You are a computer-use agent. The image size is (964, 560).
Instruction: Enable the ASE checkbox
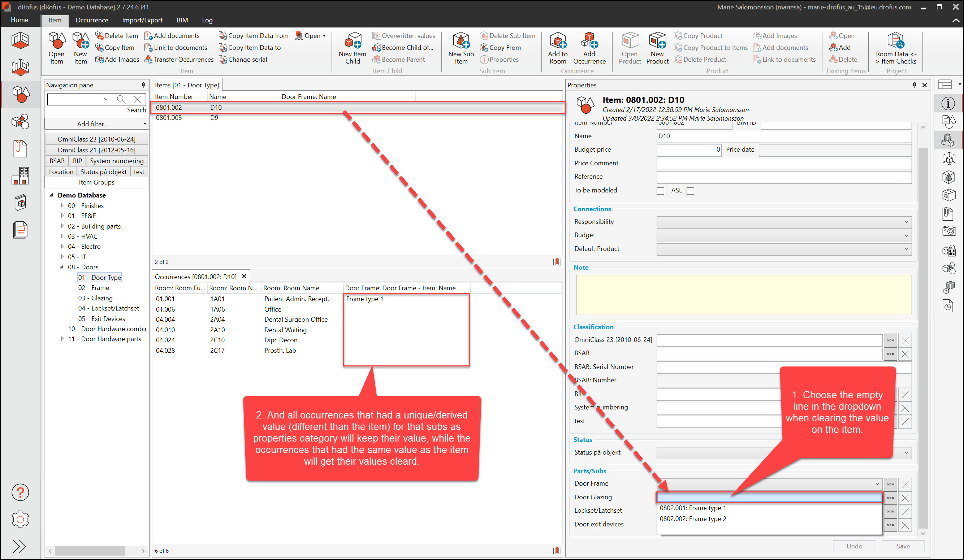691,191
